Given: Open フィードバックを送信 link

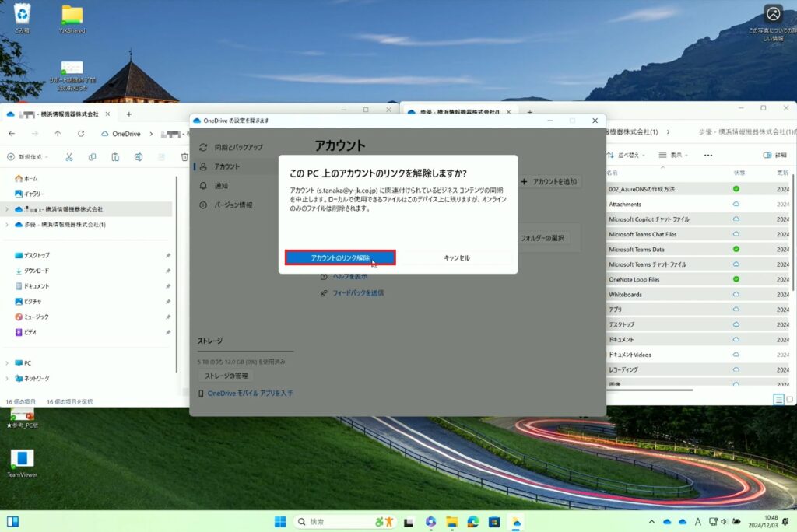Looking at the screenshot, I should click(358, 293).
